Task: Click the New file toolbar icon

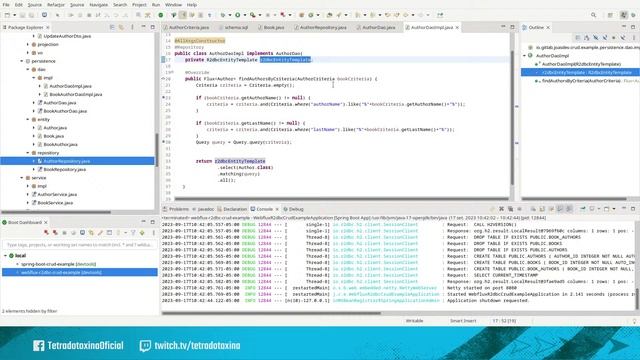Action: coord(7,15)
